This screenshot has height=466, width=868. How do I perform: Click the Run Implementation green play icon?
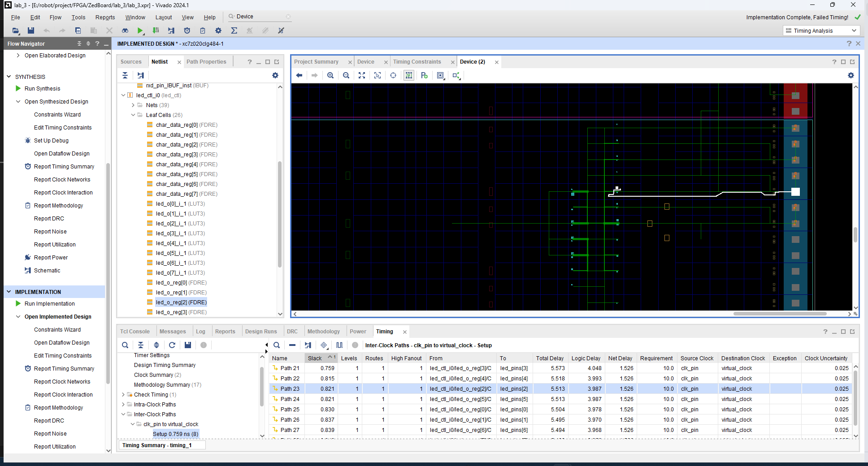pos(18,303)
